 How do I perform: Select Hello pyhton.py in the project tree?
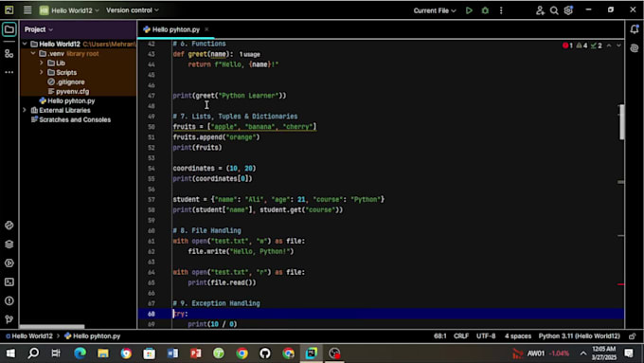[x=71, y=100]
